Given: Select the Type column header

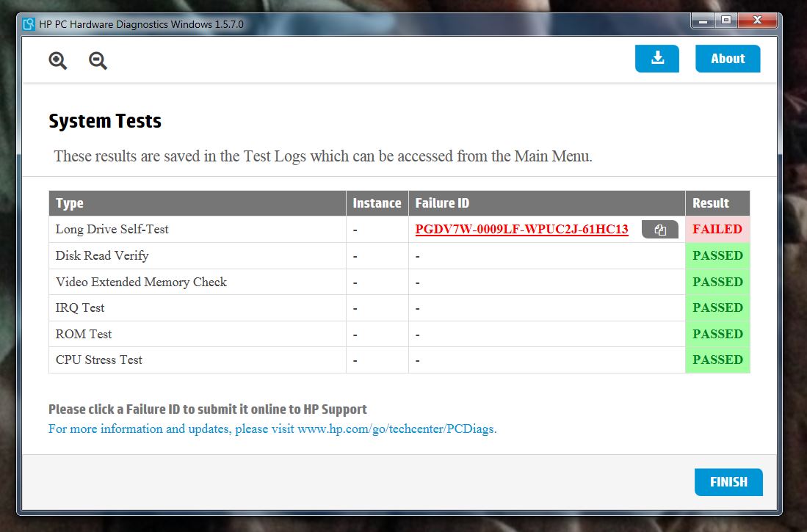Looking at the screenshot, I should tap(197, 203).
